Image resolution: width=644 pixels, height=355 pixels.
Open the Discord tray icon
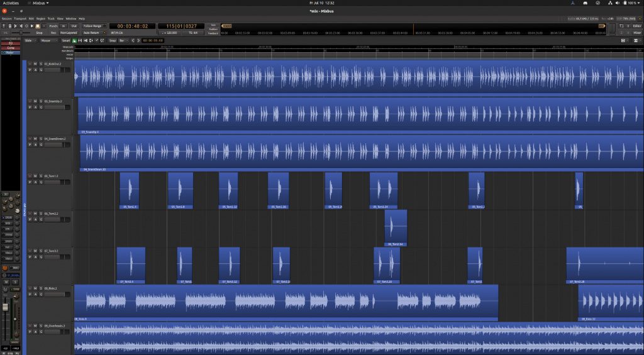pyautogui.click(x=586, y=3)
